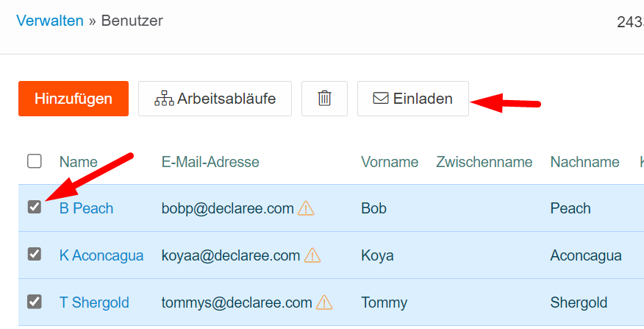This screenshot has height=329, width=644.
Task: Toggle the select-all header checkbox
Action: pyautogui.click(x=35, y=161)
